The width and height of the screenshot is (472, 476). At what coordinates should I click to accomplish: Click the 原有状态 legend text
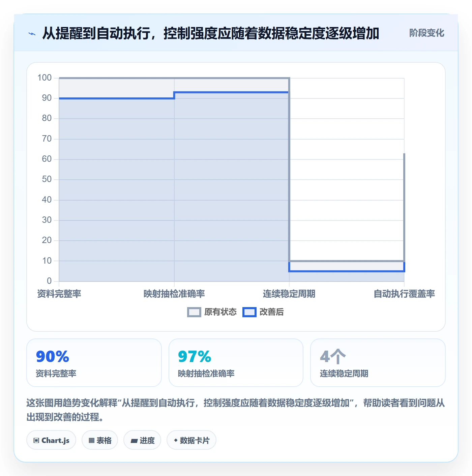click(x=220, y=312)
